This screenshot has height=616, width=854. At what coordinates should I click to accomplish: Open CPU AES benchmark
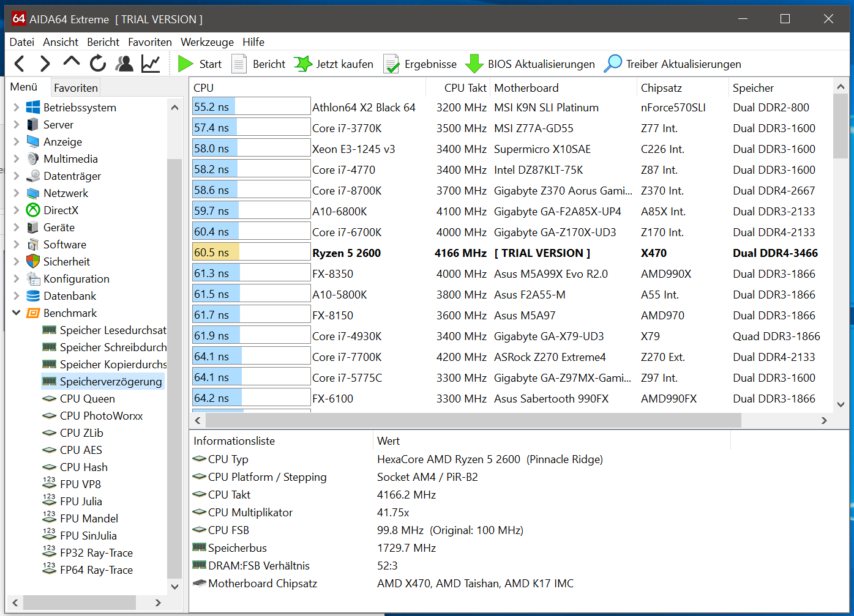point(72,450)
